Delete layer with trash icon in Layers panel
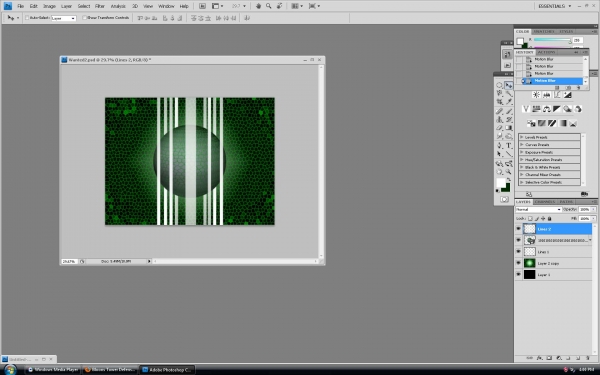This screenshot has width=600, height=375. point(588,358)
